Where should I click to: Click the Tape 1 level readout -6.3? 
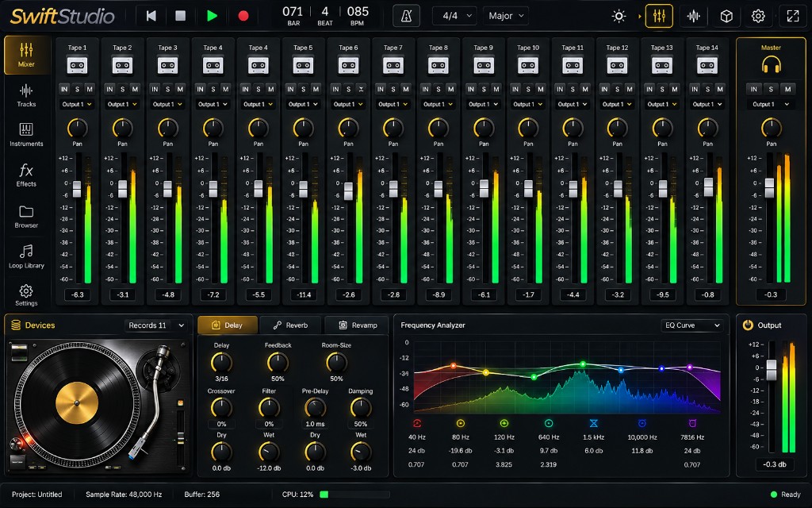77,294
